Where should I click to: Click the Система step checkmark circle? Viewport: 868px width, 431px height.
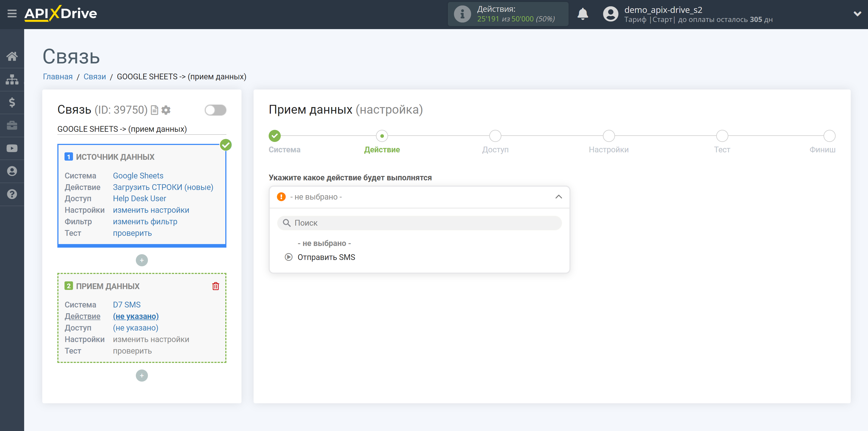pyautogui.click(x=275, y=136)
